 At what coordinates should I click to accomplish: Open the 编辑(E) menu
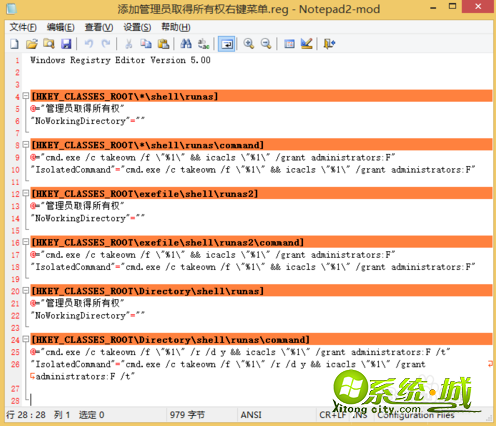click(60, 27)
